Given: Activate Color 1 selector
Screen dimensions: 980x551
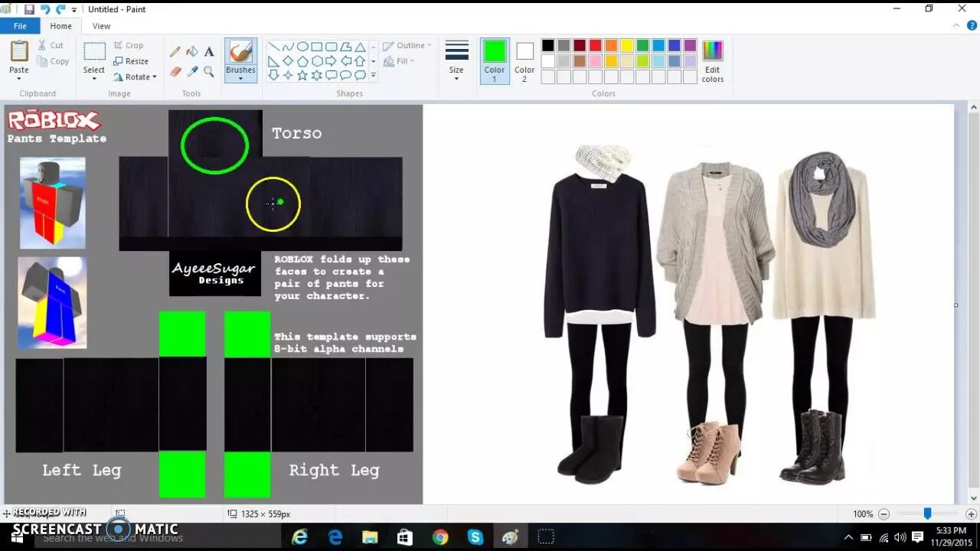Looking at the screenshot, I should tap(495, 61).
